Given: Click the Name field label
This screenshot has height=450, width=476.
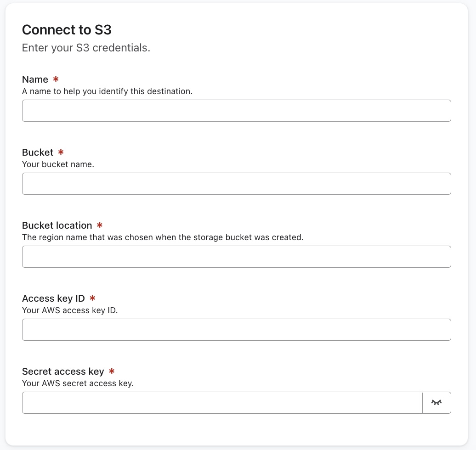Looking at the screenshot, I should coord(35,79).
